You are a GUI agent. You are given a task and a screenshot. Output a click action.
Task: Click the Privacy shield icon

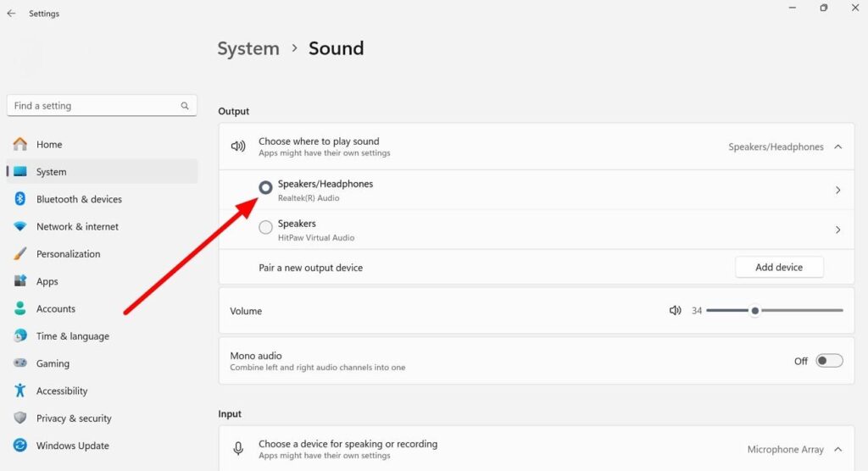coord(20,418)
